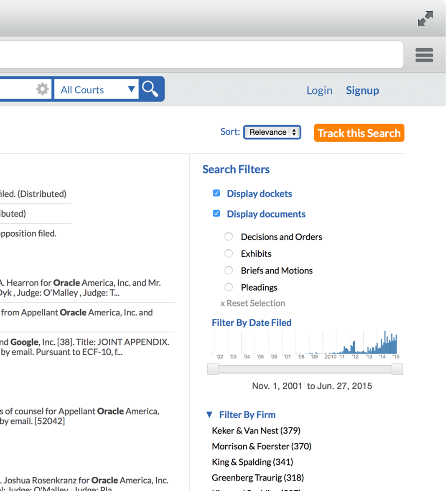
Task: Uncheck the Display documents checkbox
Action: tap(216, 214)
